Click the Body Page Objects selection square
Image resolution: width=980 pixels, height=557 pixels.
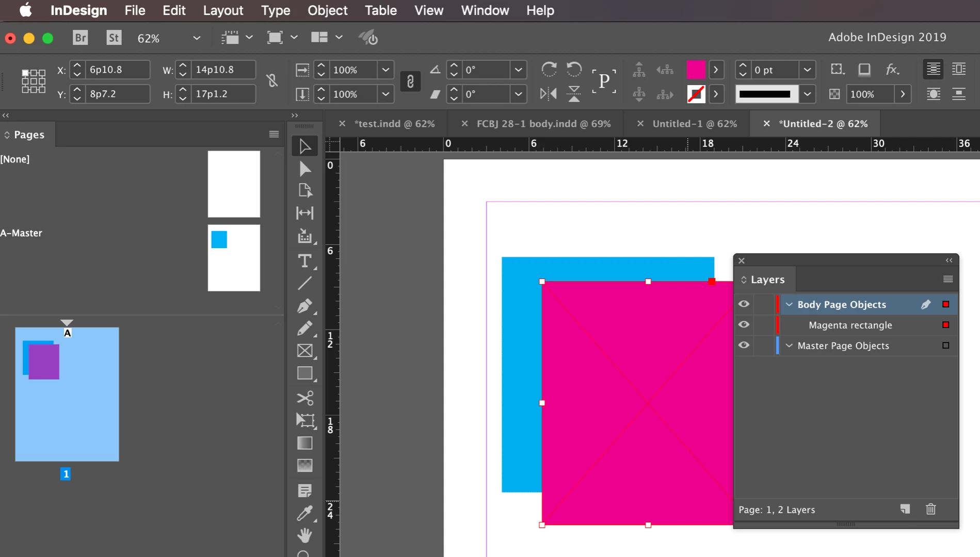tap(945, 304)
